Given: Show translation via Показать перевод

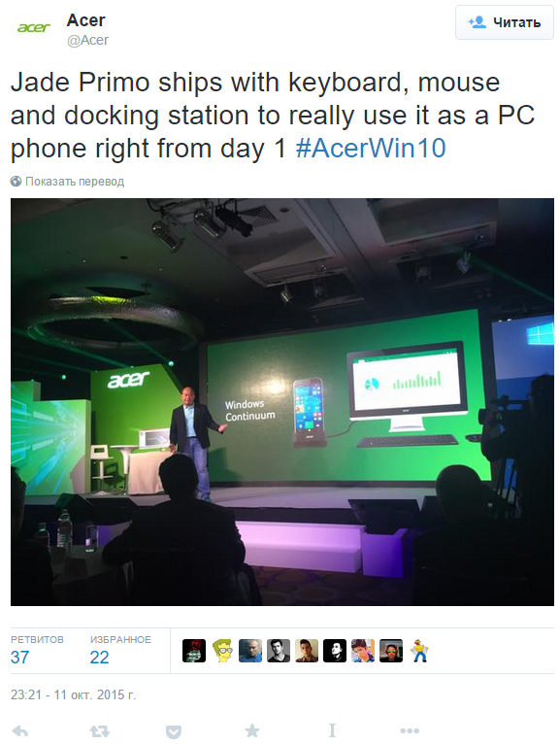Looking at the screenshot, I should 75,182.
